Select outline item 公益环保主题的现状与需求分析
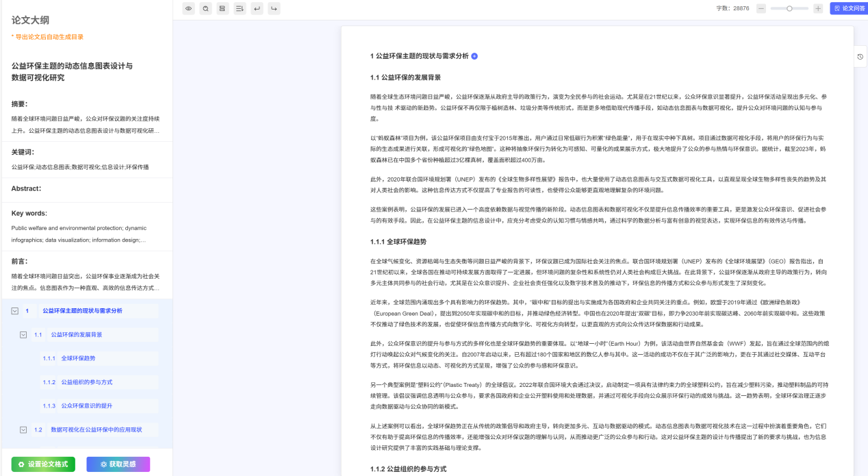Image resolution: width=868 pixels, height=476 pixels. click(x=82, y=311)
